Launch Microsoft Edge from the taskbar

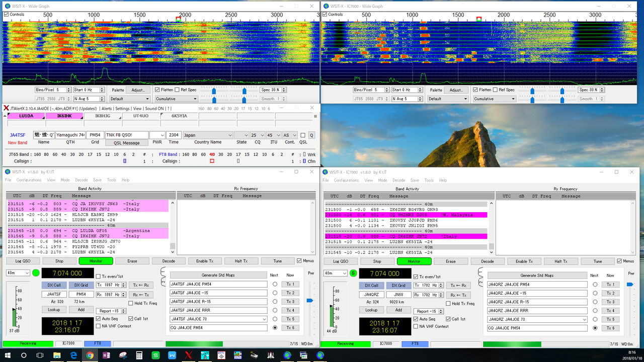click(73, 355)
